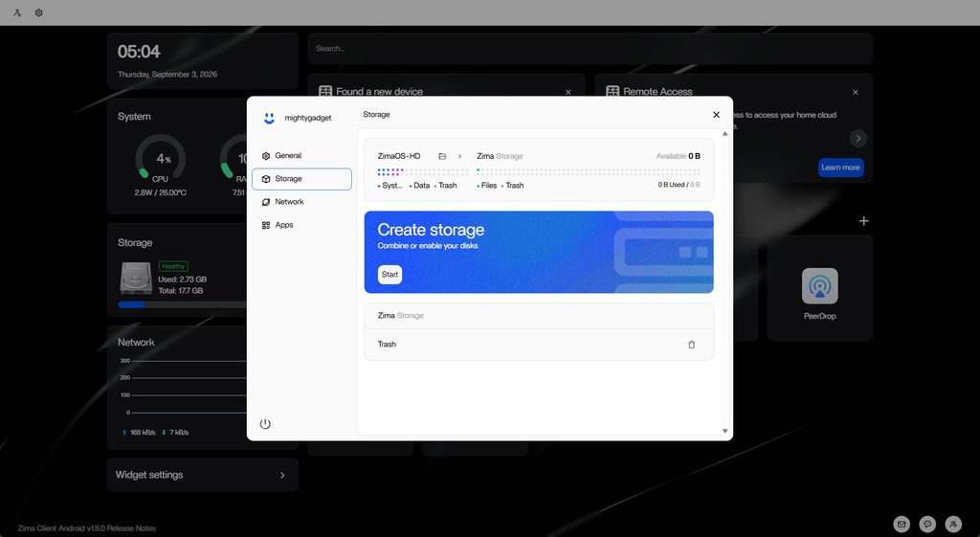Open the General settings tab
Viewport: 980px width, 537px height.
click(x=301, y=156)
